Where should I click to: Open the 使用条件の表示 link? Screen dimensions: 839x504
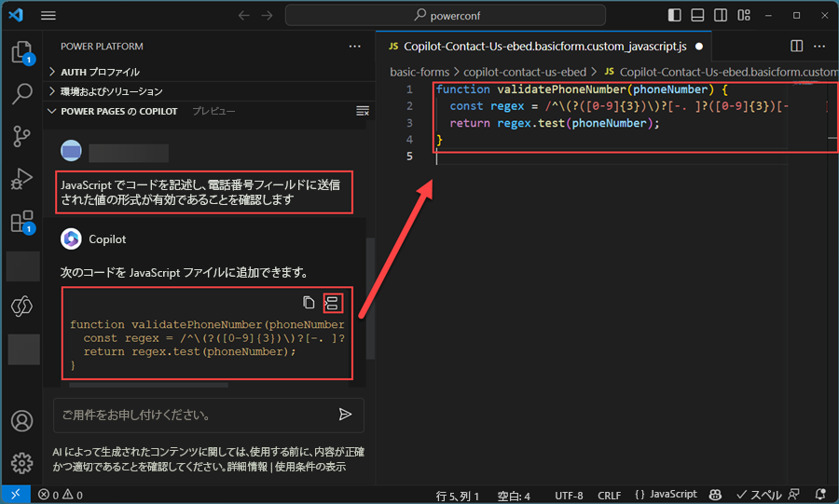(310, 467)
